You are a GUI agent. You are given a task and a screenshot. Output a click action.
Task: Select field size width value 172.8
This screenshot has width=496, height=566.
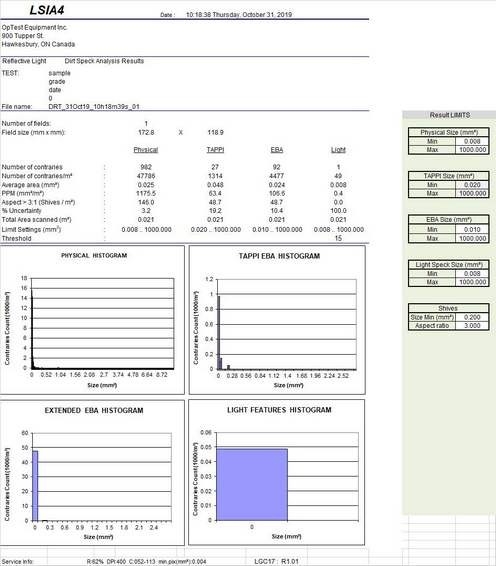click(146, 132)
